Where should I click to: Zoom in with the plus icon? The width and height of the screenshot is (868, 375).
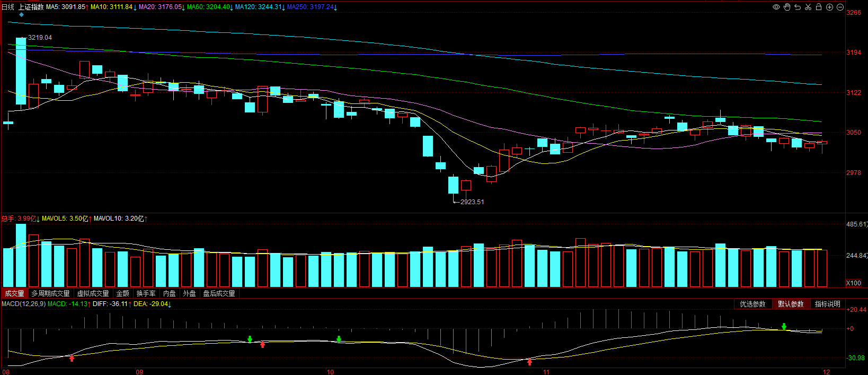829,7
